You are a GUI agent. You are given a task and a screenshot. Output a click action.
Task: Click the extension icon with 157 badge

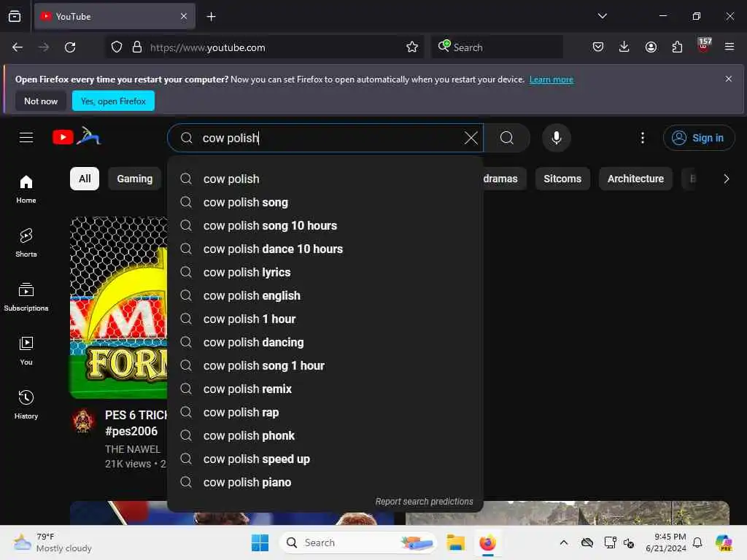click(x=704, y=45)
